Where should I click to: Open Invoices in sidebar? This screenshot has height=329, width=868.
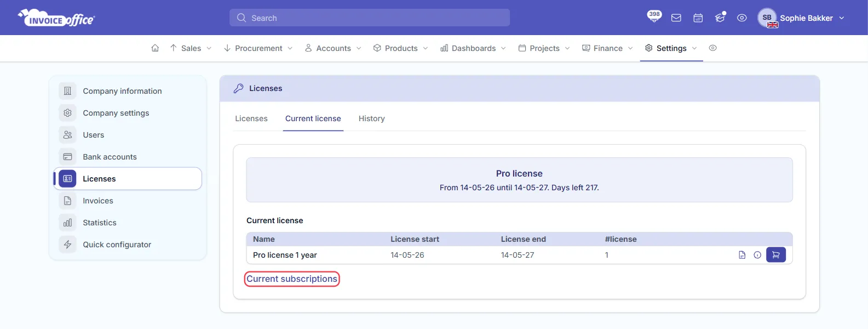click(98, 201)
